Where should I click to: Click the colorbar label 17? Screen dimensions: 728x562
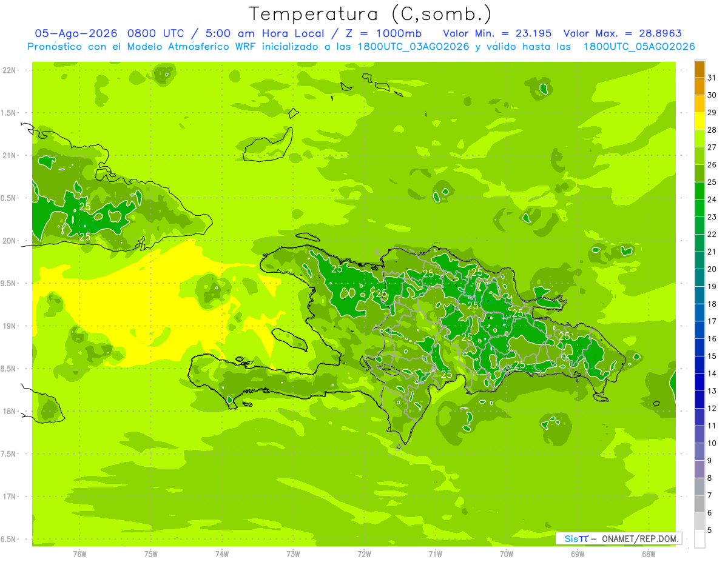tap(712, 321)
